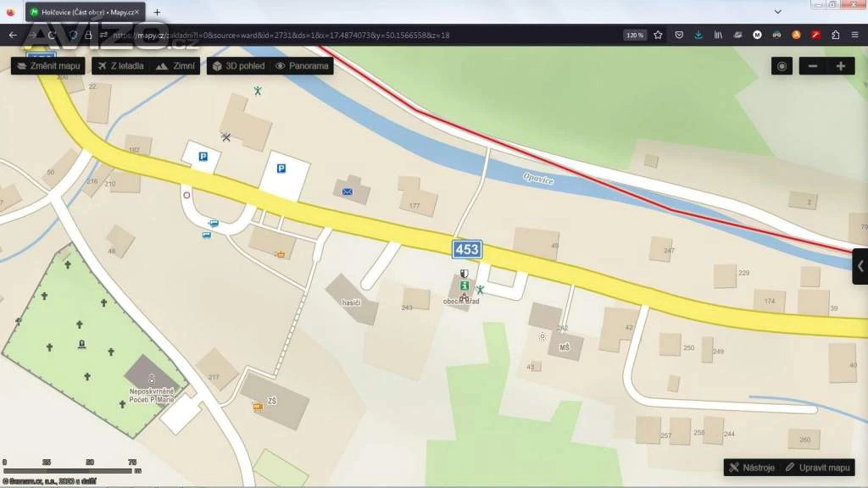Enable the 3D pohled view
Image resolution: width=868 pixels, height=488 pixels.
coord(238,66)
